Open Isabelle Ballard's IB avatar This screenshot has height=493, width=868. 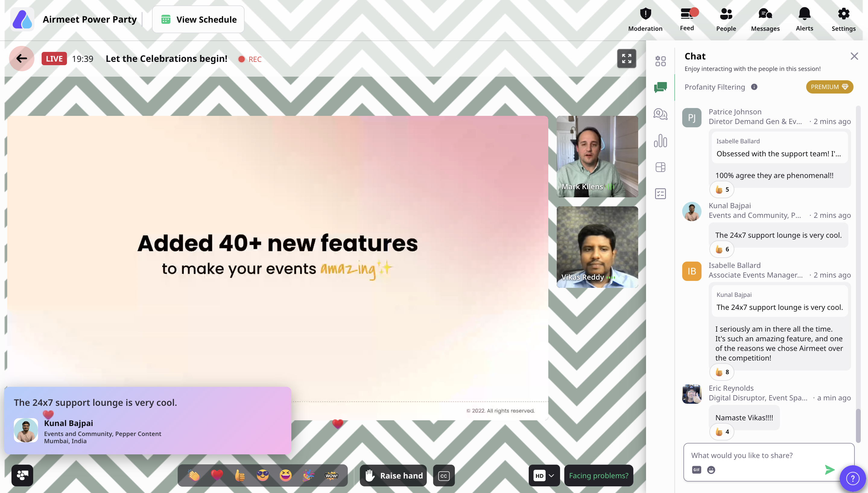click(692, 271)
